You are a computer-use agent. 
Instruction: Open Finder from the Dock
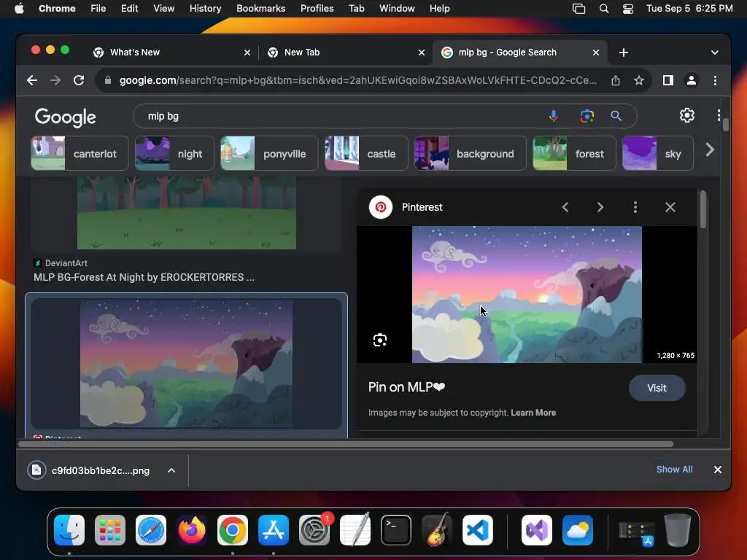(69, 530)
